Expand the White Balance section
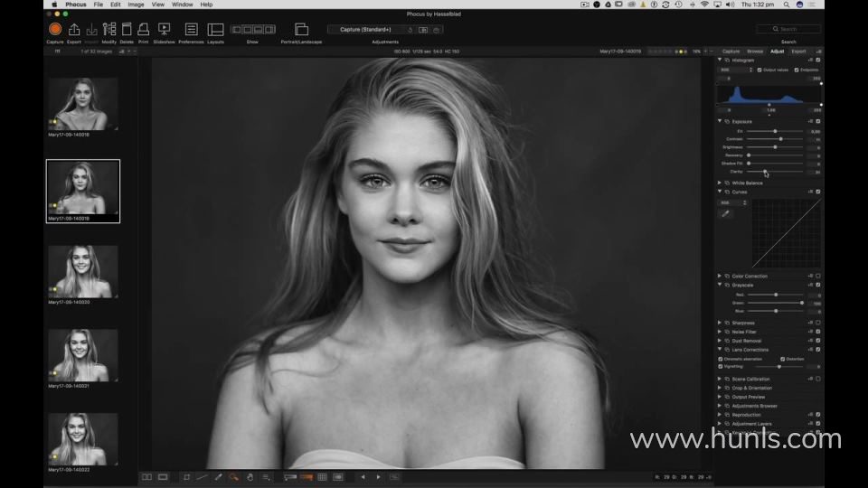This screenshot has width=868, height=488. (x=720, y=183)
